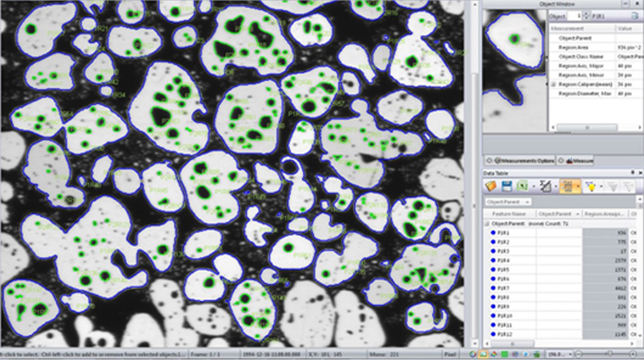Open the data table file icon
The image size is (644, 360).
coord(491,186)
